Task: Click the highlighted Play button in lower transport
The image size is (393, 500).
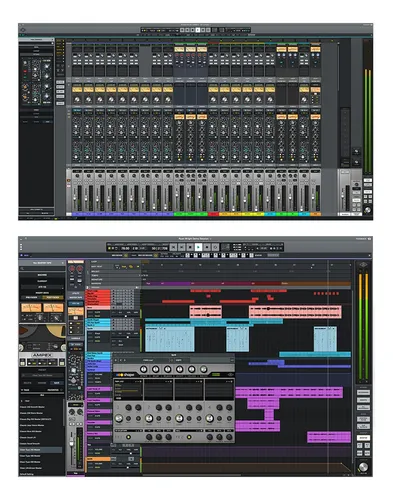Action: click(198, 247)
